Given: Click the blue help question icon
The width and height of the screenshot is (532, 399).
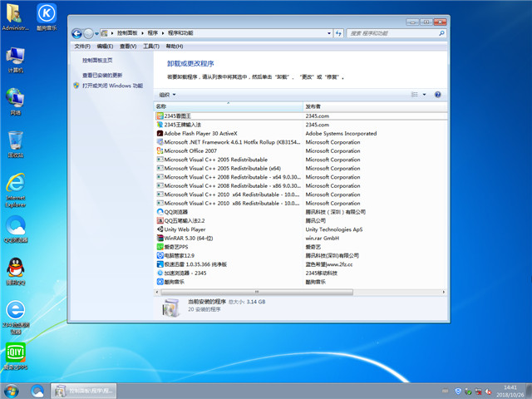Looking at the screenshot, I should 438,95.
